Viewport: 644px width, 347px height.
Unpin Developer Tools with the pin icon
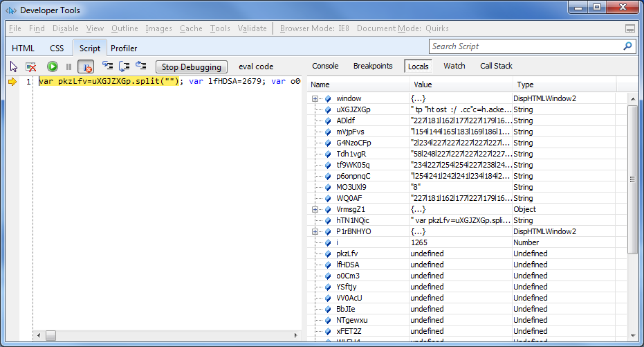(x=630, y=29)
